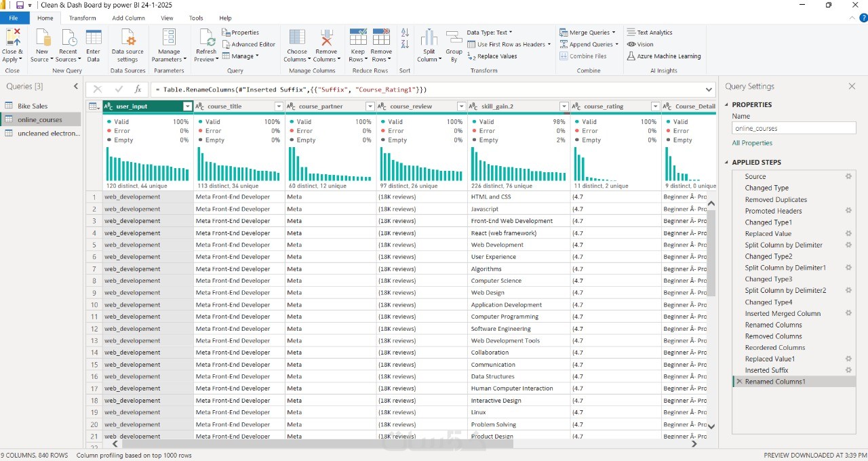Viewport: 868px width, 461px height.
Task: Open the Advanced Editor
Action: point(249,44)
